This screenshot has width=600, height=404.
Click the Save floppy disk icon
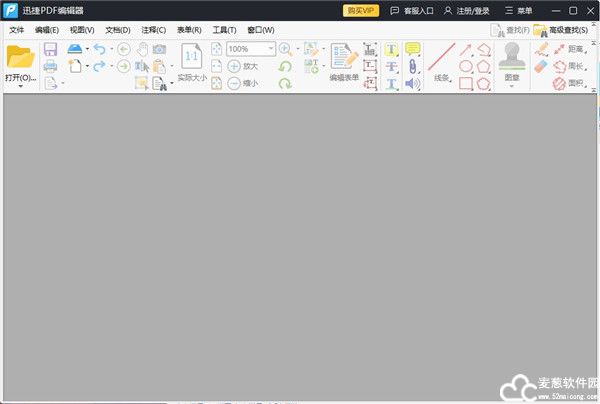pos(50,48)
